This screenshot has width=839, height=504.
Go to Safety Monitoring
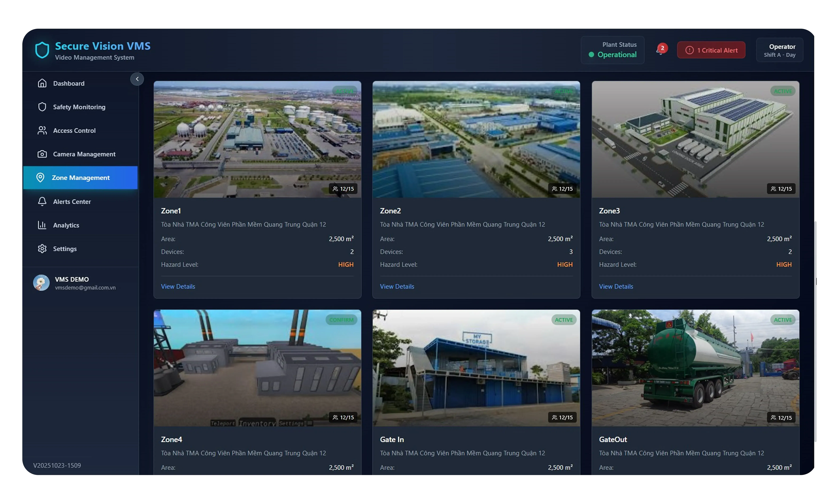[81, 107]
